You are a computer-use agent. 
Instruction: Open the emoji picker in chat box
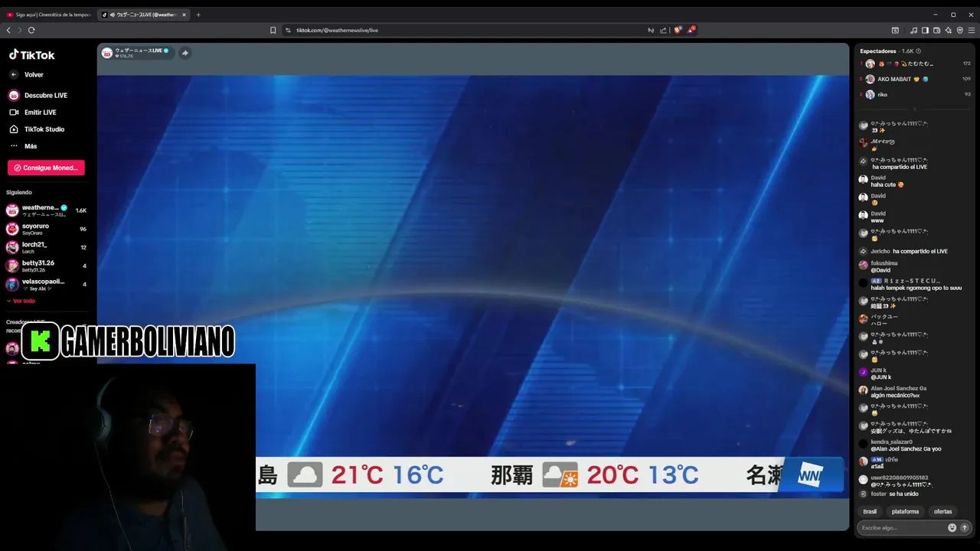click(952, 527)
